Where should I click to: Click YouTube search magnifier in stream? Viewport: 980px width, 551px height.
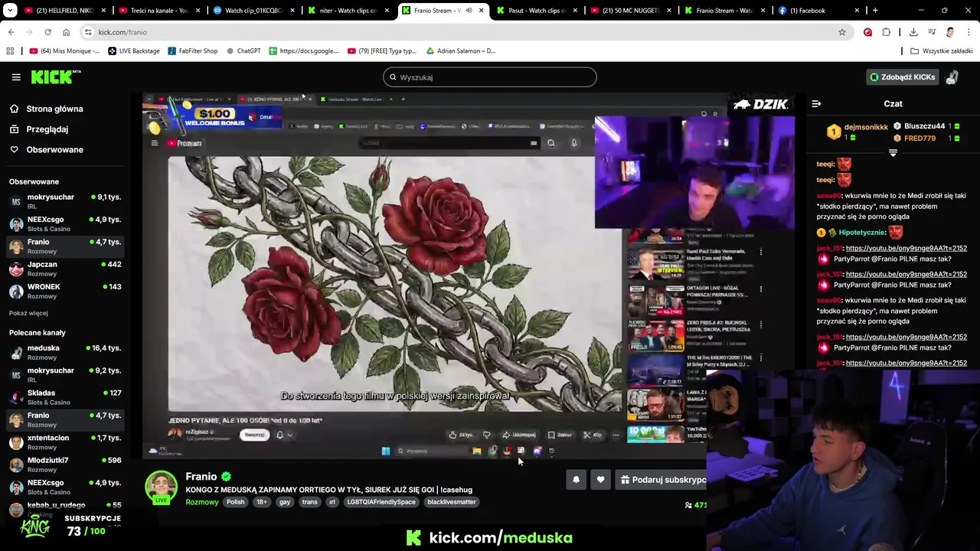[550, 143]
